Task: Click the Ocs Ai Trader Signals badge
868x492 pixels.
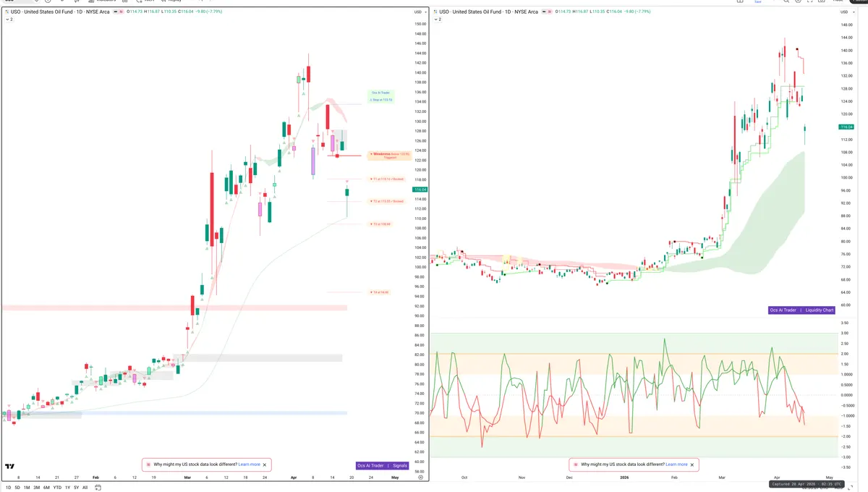Action: pos(383,466)
